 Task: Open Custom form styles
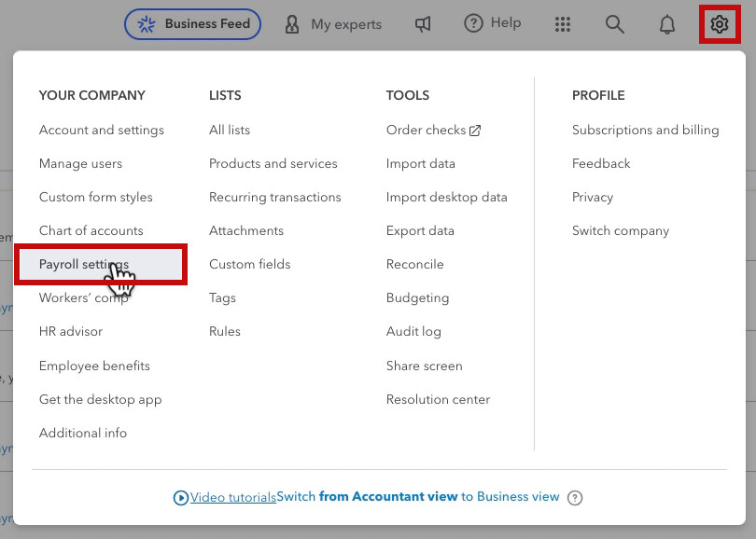(x=95, y=197)
